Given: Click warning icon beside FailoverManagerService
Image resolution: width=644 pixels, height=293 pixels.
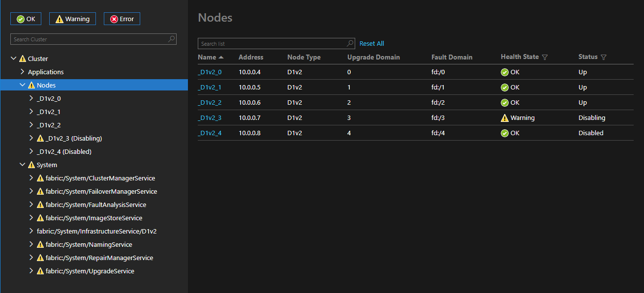Looking at the screenshot, I should [x=40, y=191].
